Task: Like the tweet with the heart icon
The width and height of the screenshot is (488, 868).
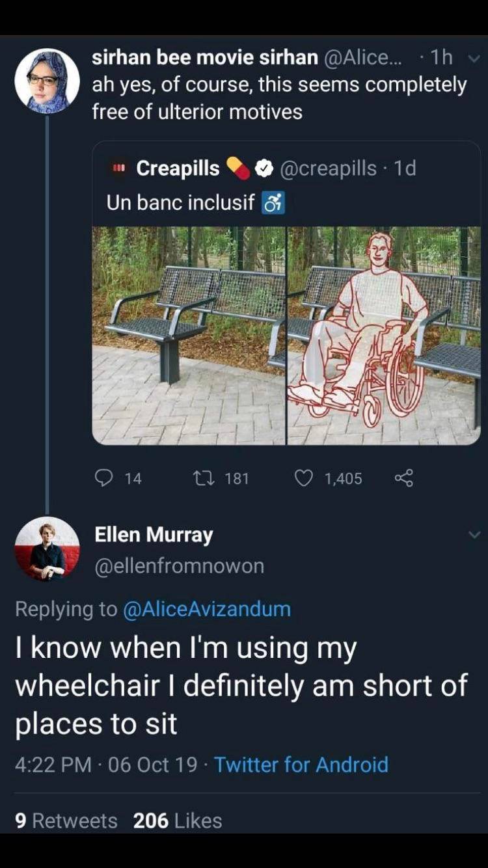Action: point(303,479)
